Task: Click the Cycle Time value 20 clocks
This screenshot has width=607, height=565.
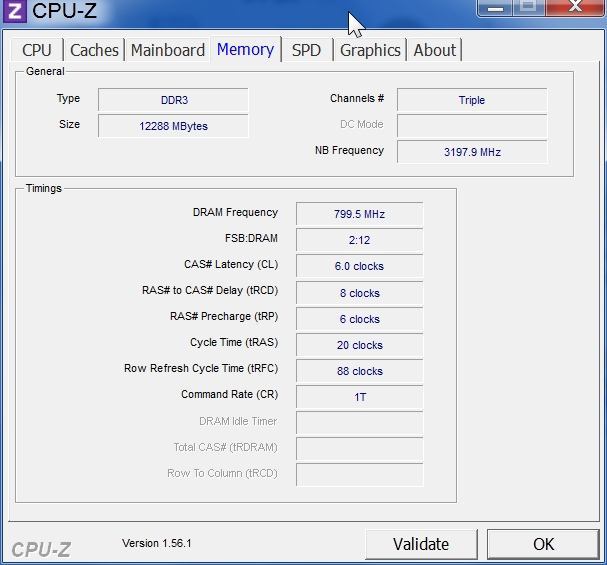Action: [x=360, y=345]
